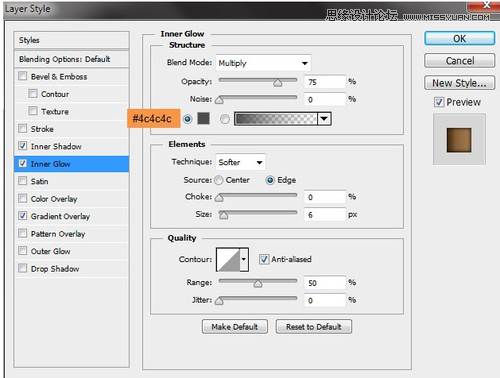Click the Choke value field
This screenshot has height=378, width=500.
tap(325, 197)
